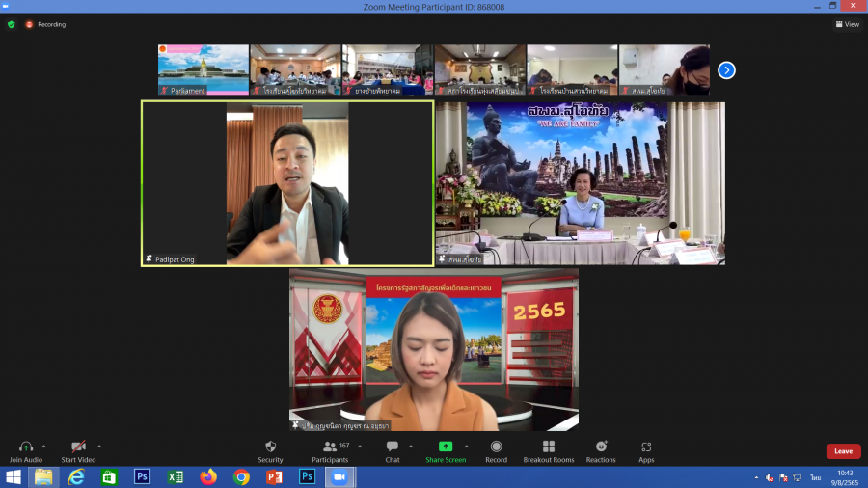868x488 pixels.
Task: Select the Parliament participant thumbnail
Action: [203, 69]
